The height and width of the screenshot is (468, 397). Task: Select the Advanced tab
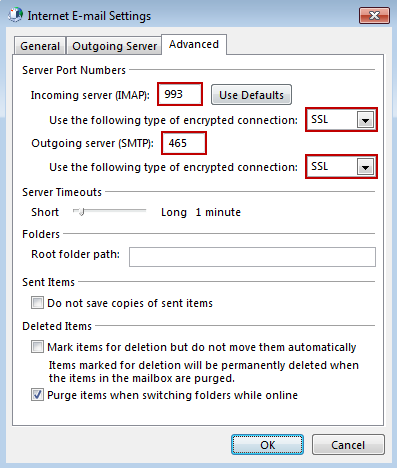(194, 44)
